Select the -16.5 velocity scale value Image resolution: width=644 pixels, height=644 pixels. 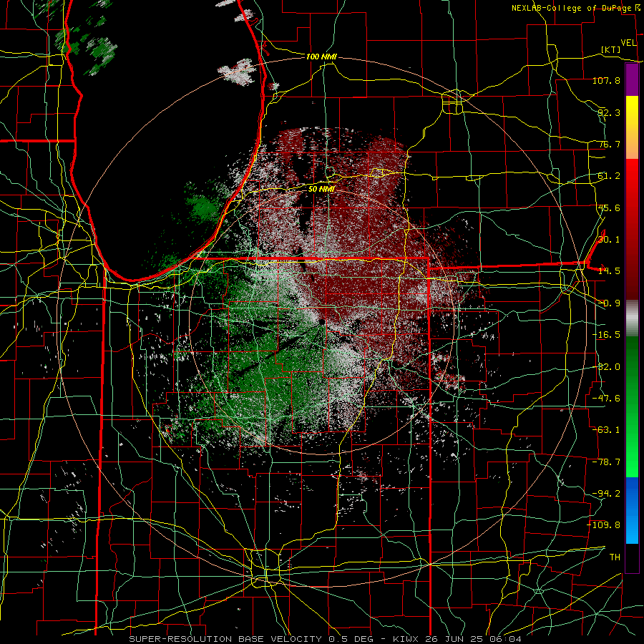coord(606,335)
